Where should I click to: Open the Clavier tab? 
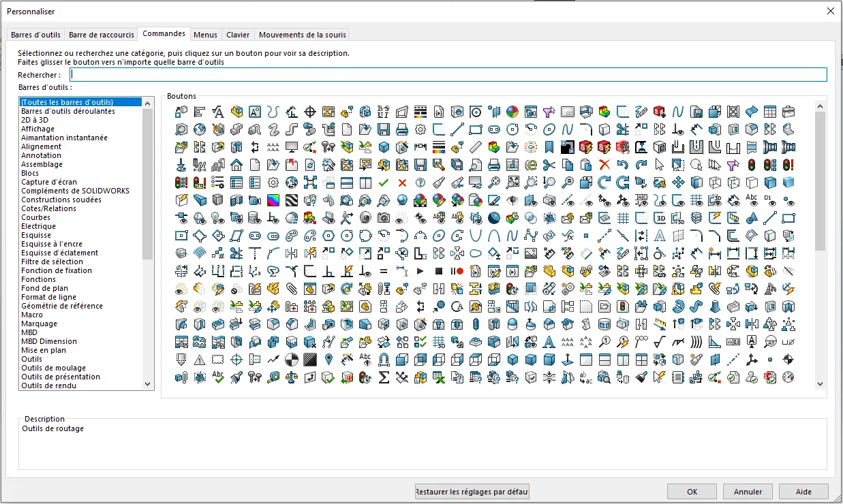point(238,35)
